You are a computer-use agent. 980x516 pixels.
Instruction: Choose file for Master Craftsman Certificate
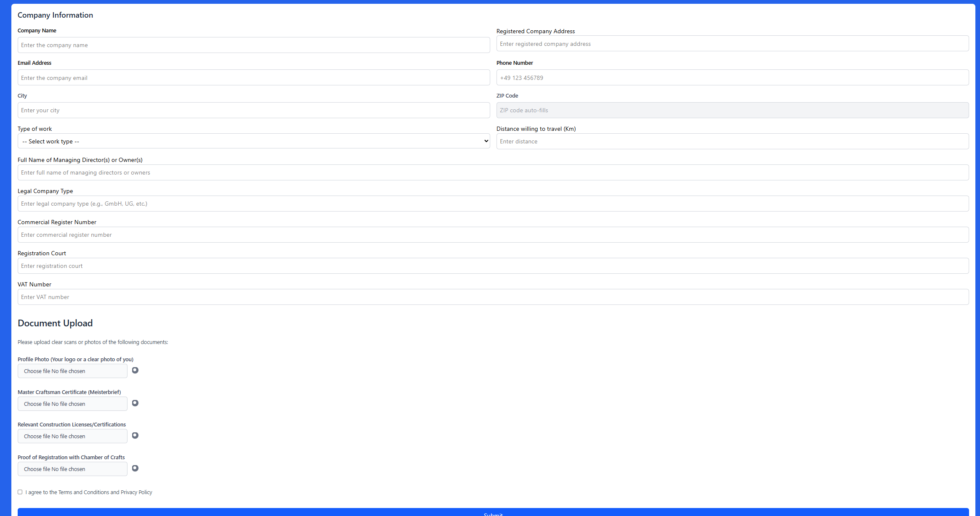tap(72, 404)
